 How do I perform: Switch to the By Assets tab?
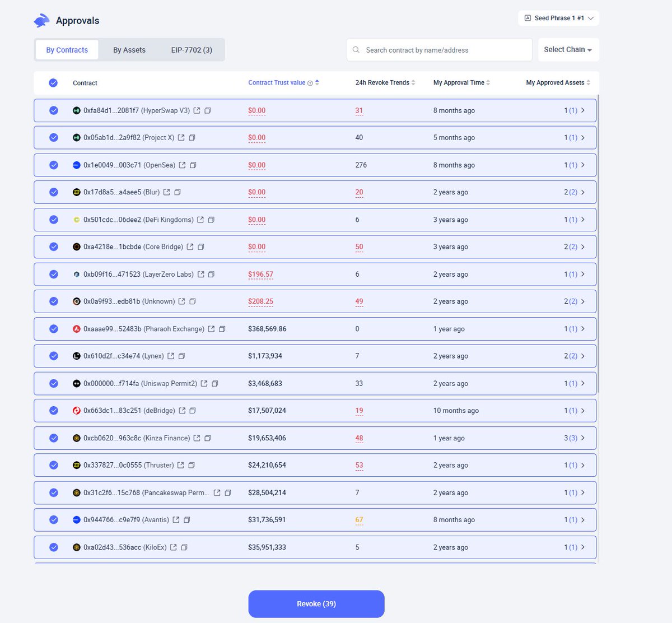129,50
